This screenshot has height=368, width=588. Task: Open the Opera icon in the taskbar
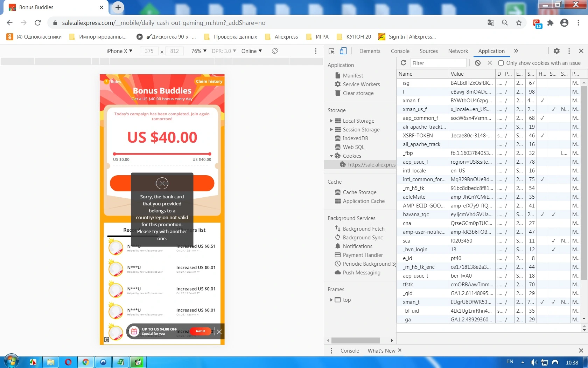click(68, 362)
